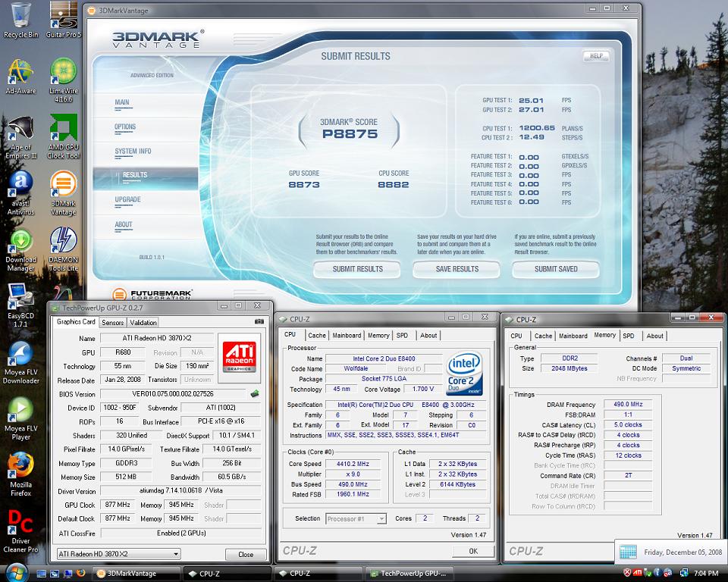Viewport: 728px width, 582px height.
Task: Click the Core Speed 4410.2 MHz value
Action: [353, 464]
